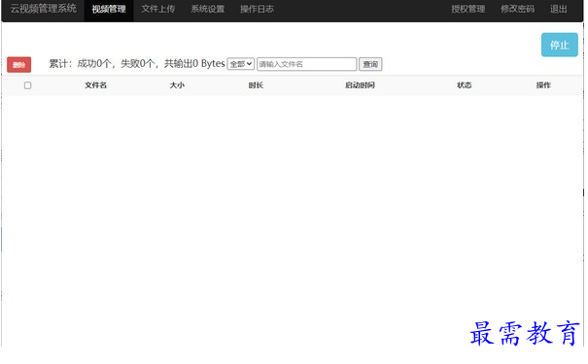This screenshot has width=588, height=364.
Task: Click the 操作 column header
Action: pyautogui.click(x=543, y=85)
